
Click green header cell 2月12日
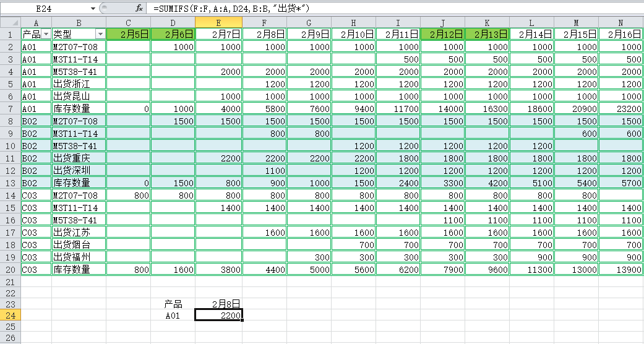443,34
